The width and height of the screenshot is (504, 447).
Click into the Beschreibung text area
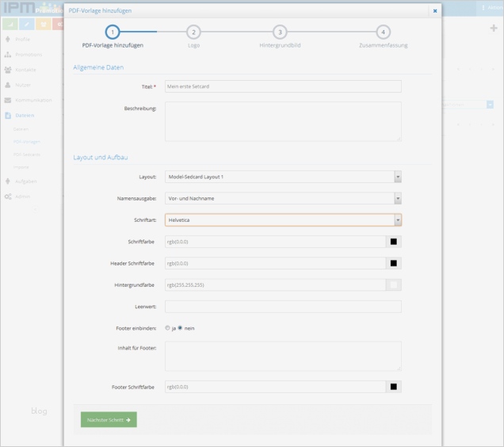pyautogui.click(x=283, y=121)
